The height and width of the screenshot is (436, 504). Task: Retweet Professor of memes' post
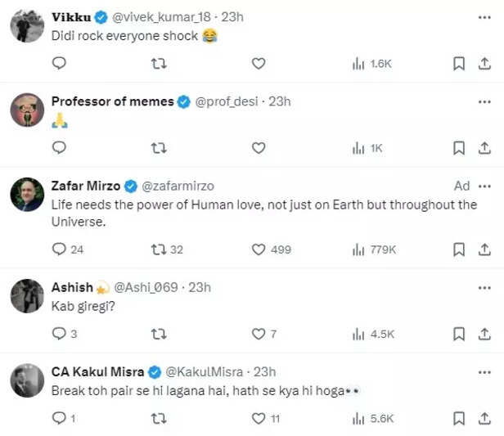pyautogui.click(x=160, y=148)
